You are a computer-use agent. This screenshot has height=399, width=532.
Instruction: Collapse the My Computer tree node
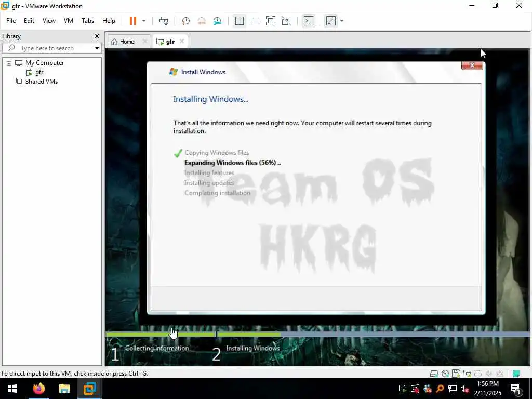(x=9, y=63)
